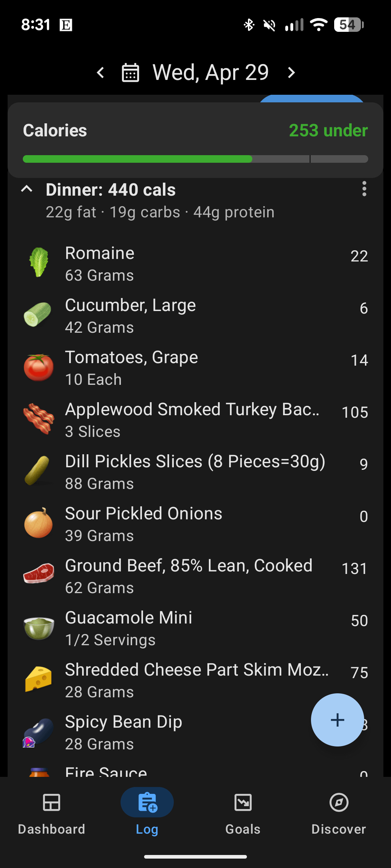Tap the Spicy Bean Dip icon
Screen dimensions: 391x868
coord(39,732)
